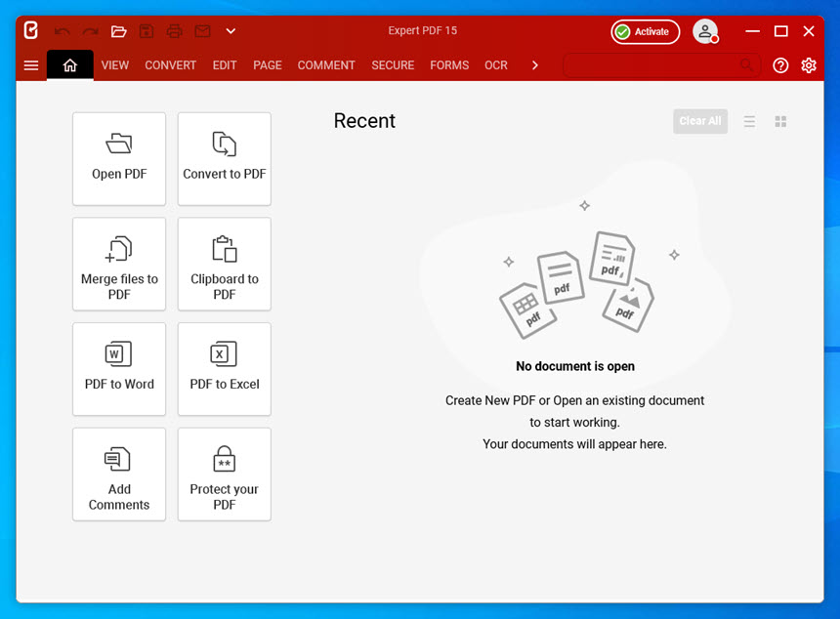The height and width of the screenshot is (619, 840).
Task: Select the Home tab
Action: click(x=70, y=65)
